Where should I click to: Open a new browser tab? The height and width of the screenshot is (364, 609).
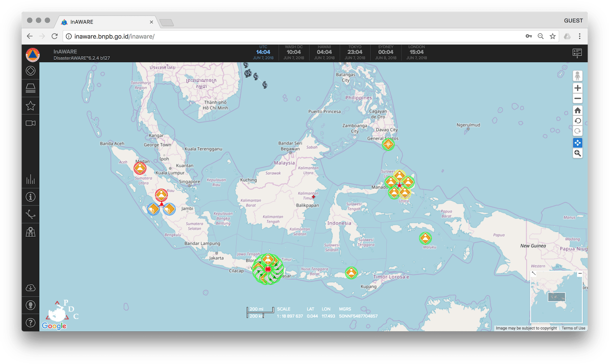pyautogui.click(x=167, y=23)
